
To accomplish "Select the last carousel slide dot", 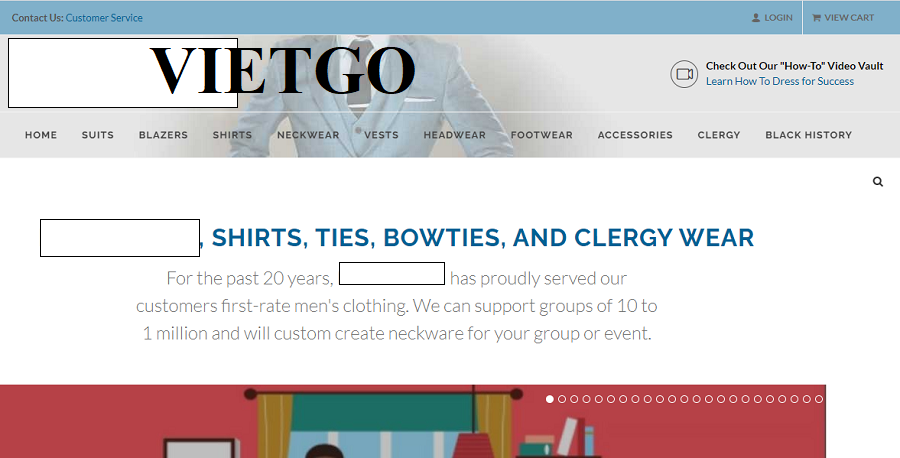I will pos(819,399).
